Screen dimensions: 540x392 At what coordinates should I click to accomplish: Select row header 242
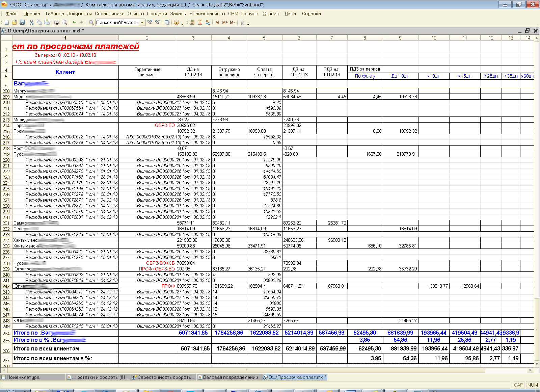6,286
